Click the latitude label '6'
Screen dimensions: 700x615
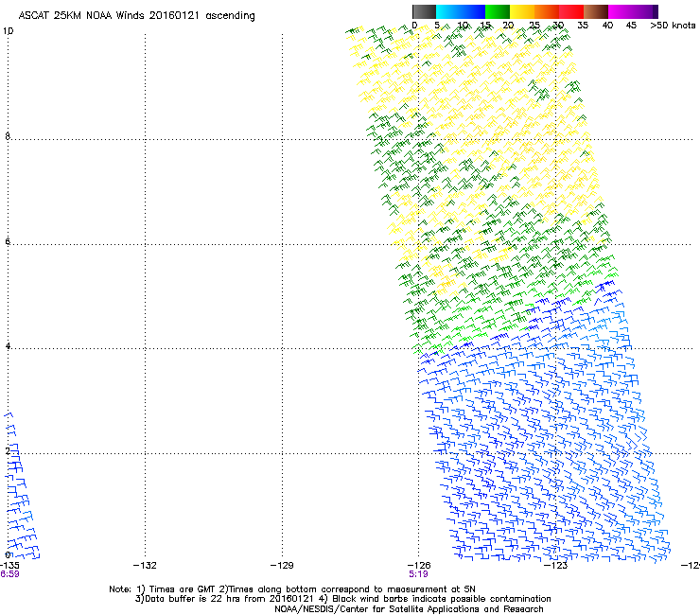pyautogui.click(x=8, y=241)
